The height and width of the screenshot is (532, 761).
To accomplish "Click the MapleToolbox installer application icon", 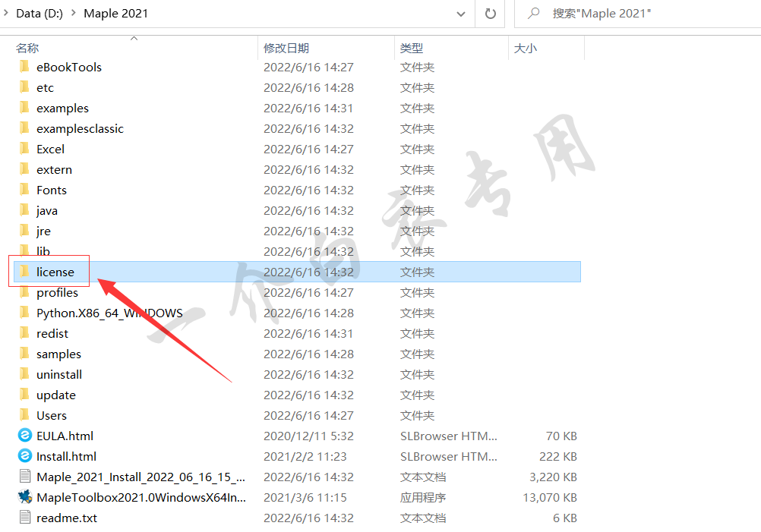I will 25,496.
